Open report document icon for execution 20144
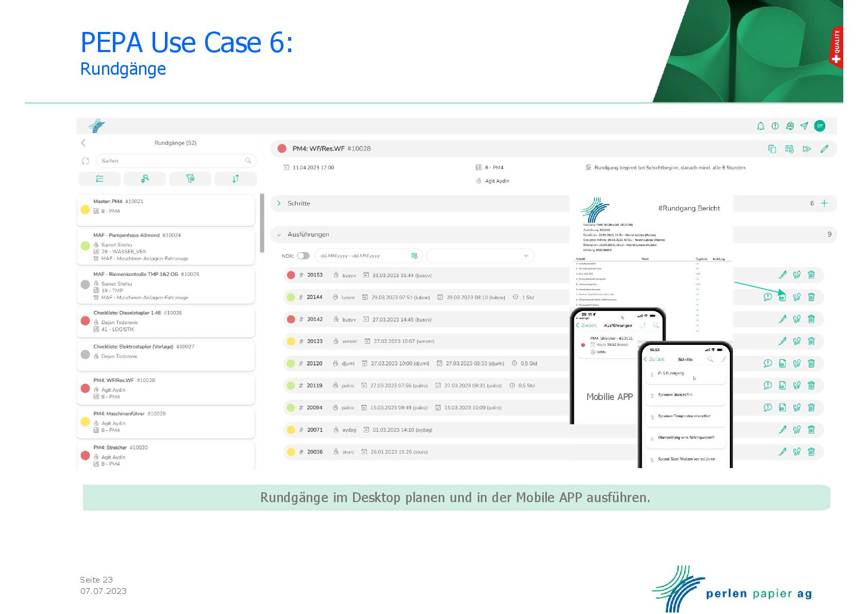The image size is (868, 614). (x=782, y=297)
